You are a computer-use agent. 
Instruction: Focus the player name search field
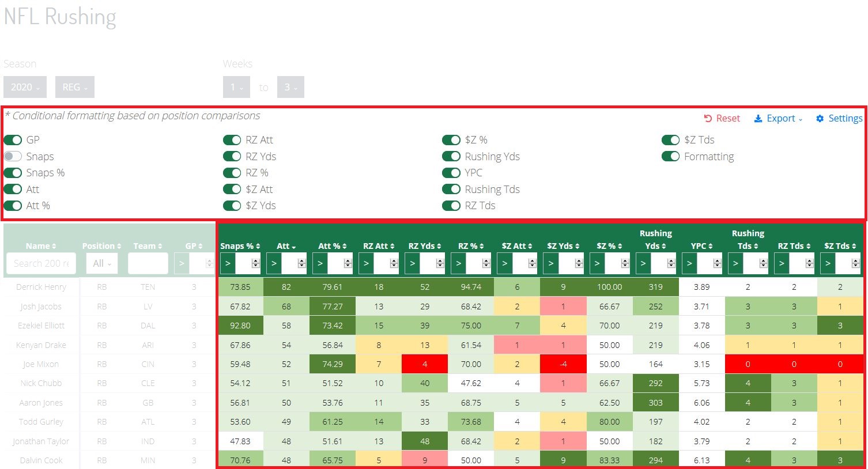click(41, 263)
